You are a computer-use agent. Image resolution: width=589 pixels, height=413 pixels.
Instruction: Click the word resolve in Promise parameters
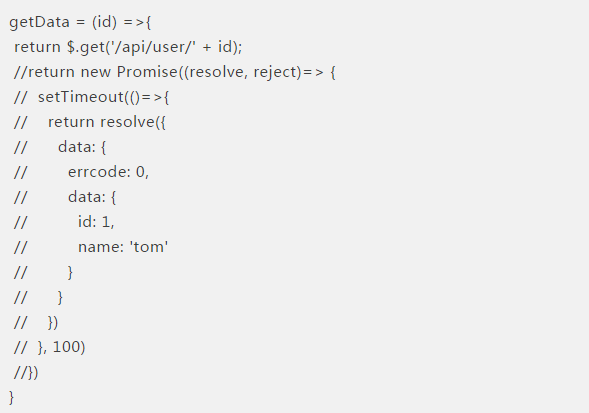point(216,72)
